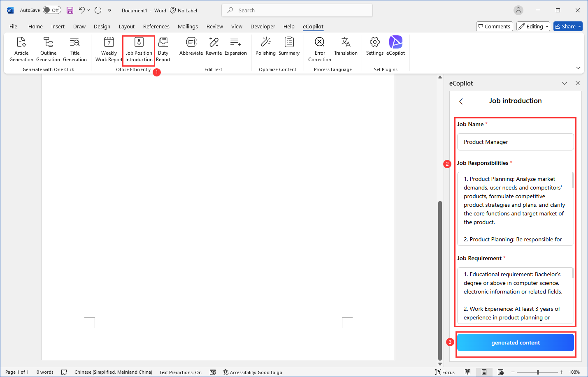
Task: Click the generated content button
Action: [515, 342]
